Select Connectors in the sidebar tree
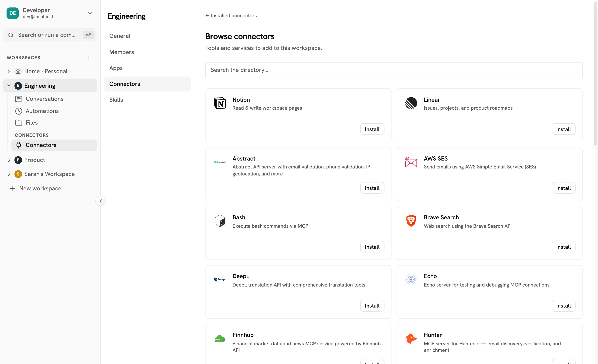Image resolution: width=598 pixels, height=364 pixels. click(x=54, y=145)
